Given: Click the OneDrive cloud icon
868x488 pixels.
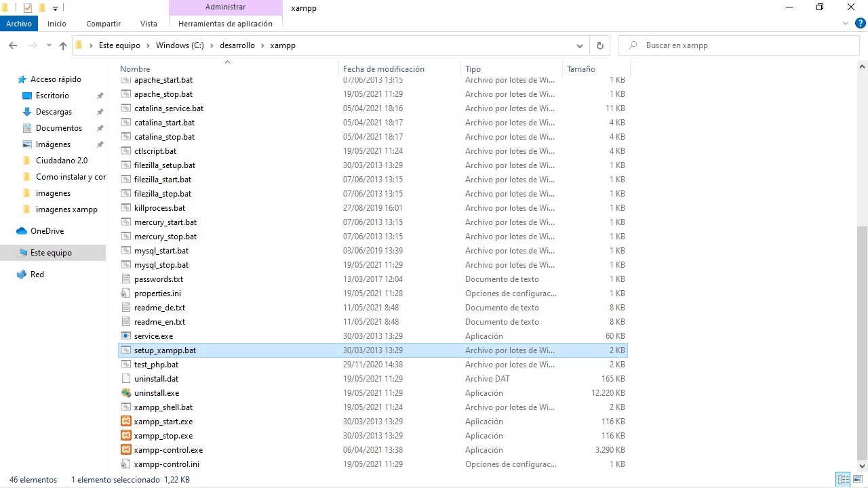Looking at the screenshot, I should pyautogui.click(x=22, y=231).
